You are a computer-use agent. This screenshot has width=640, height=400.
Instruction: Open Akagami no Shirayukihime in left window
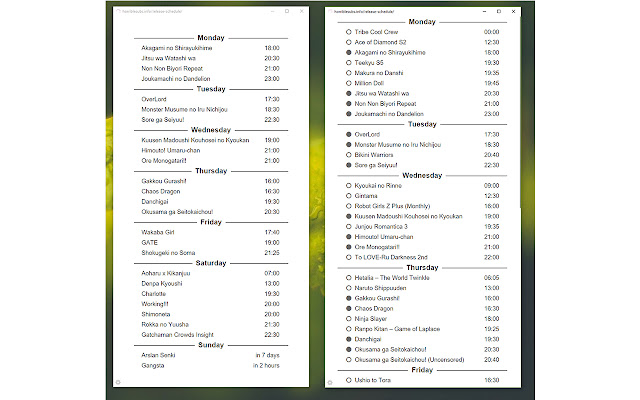[x=177, y=48]
